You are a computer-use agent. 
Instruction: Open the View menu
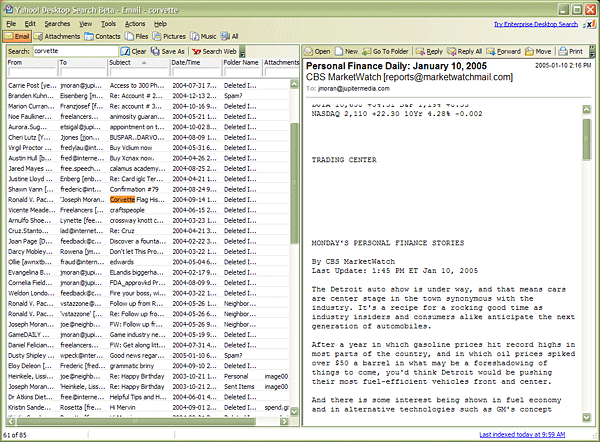pos(85,24)
